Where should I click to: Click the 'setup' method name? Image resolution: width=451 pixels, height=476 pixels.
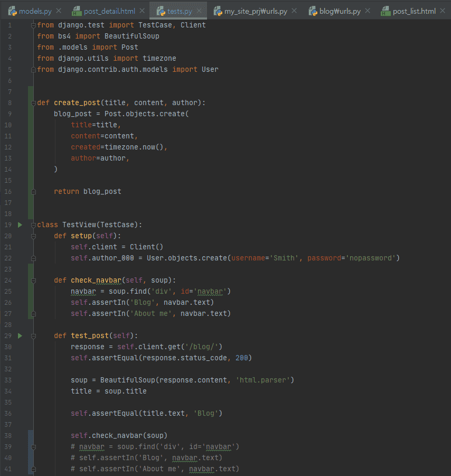[81, 236]
